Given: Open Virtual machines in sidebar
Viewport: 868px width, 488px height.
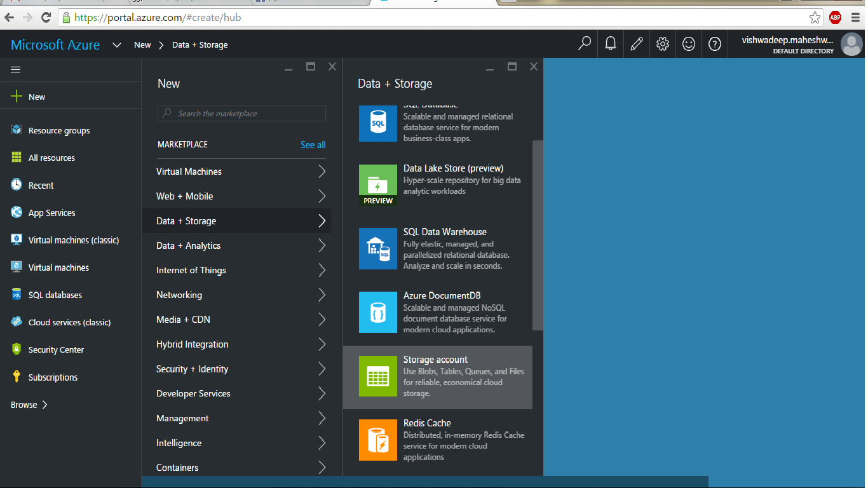Looking at the screenshot, I should pos(58,267).
